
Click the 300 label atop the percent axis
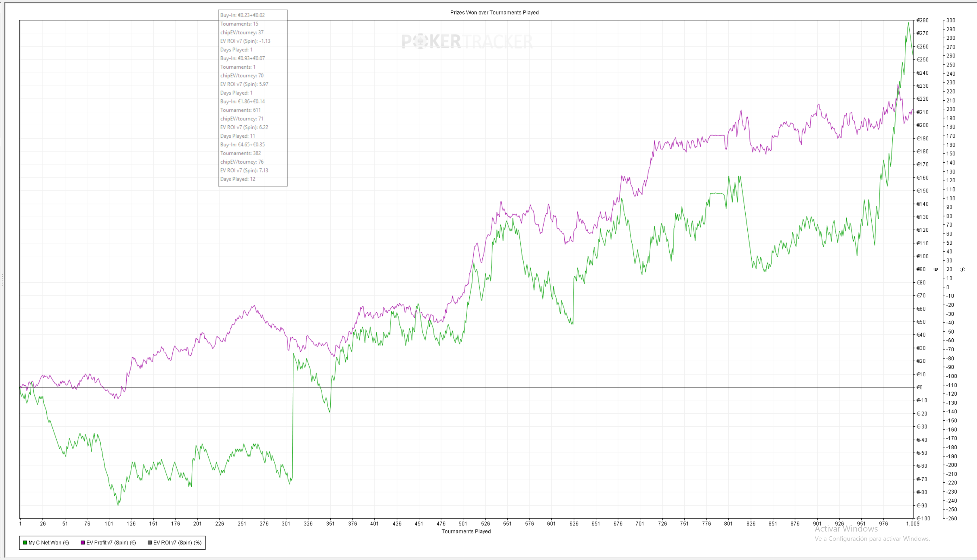click(951, 20)
